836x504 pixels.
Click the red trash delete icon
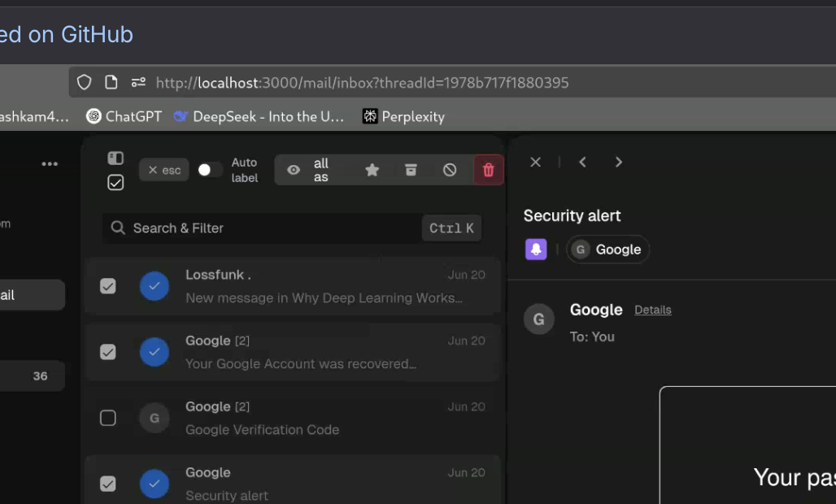(489, 170)
